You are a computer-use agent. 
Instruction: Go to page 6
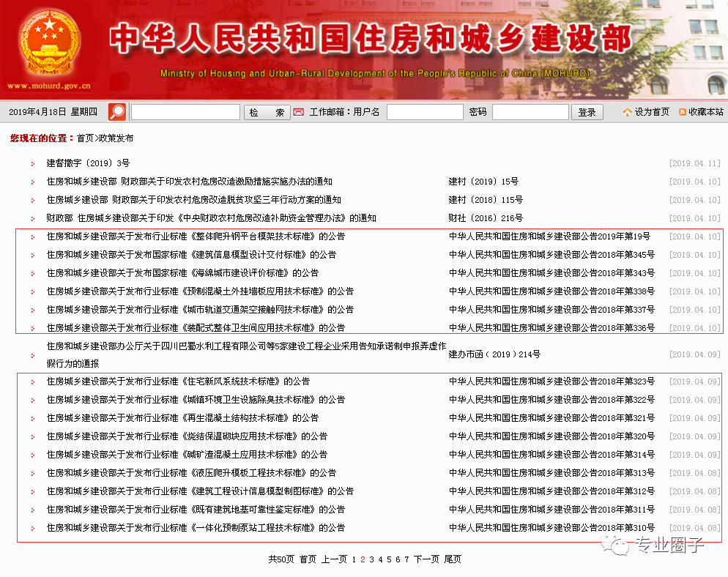(x=398, y=560)
